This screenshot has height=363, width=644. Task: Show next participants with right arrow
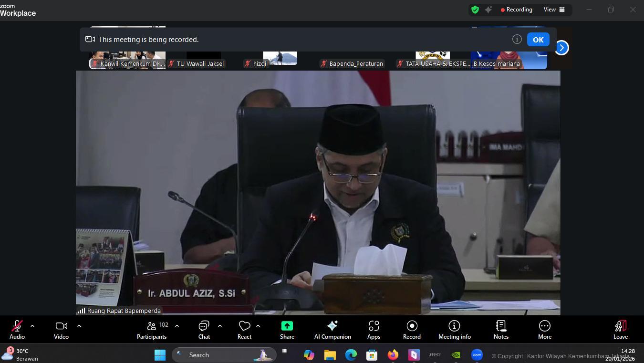coord(561,48)
